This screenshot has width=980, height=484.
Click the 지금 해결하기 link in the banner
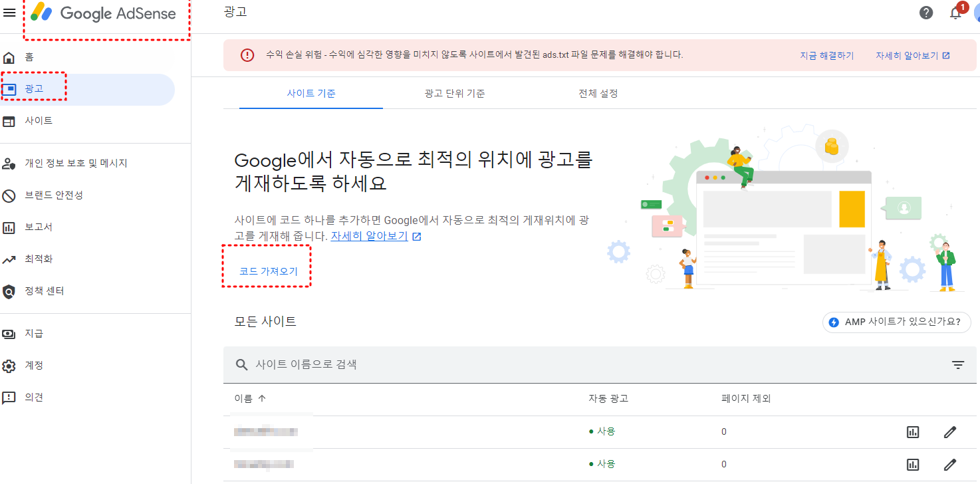(x=827, y=56)
